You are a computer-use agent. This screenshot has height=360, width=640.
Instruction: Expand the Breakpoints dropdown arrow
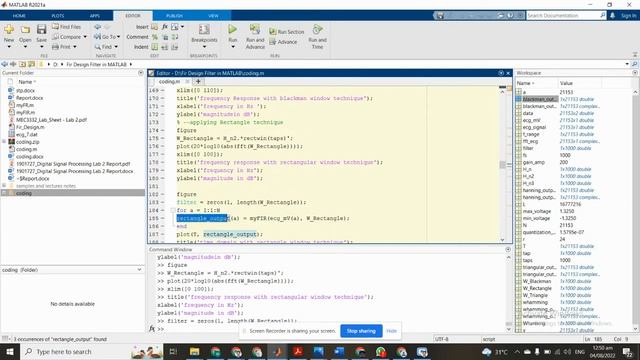[x=204, y=47]
